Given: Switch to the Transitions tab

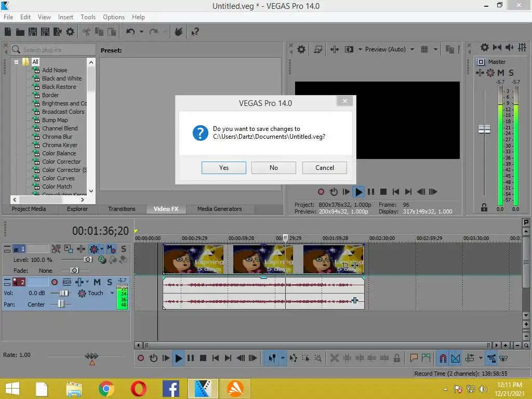Looking at the screenshot, I should point(122,209).
